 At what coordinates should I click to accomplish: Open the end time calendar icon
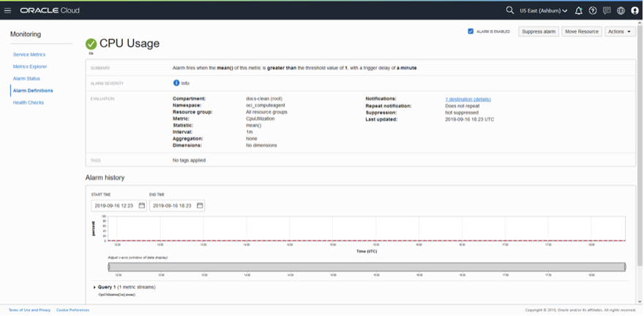pyautogui.click(x=200, y=206)
